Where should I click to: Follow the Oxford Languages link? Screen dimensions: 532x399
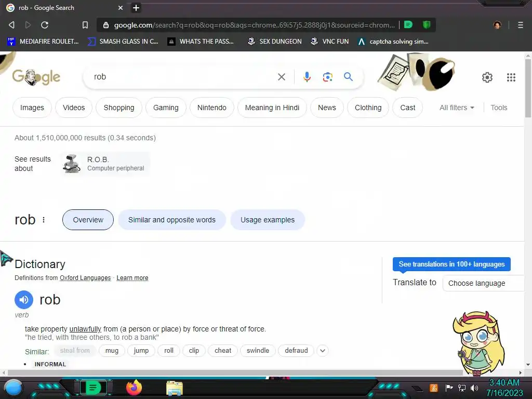point(85,278)
